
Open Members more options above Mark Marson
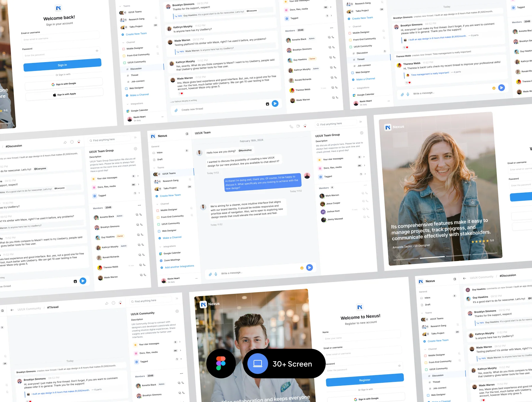(365, 185)
